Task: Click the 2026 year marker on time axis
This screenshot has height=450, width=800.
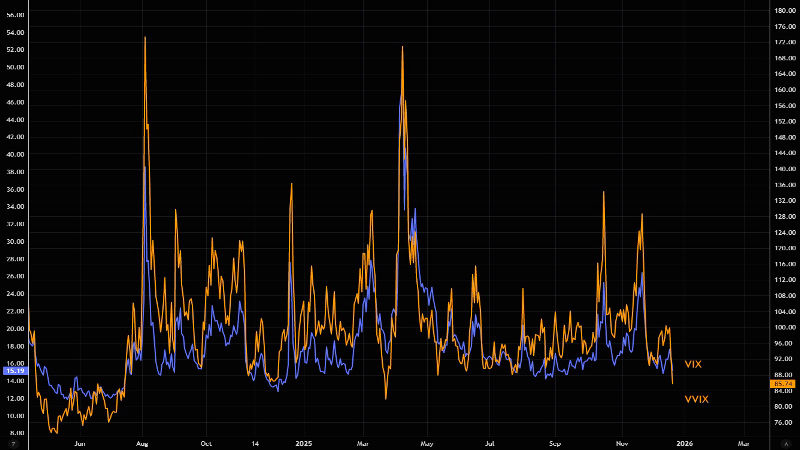Action: 685,441
